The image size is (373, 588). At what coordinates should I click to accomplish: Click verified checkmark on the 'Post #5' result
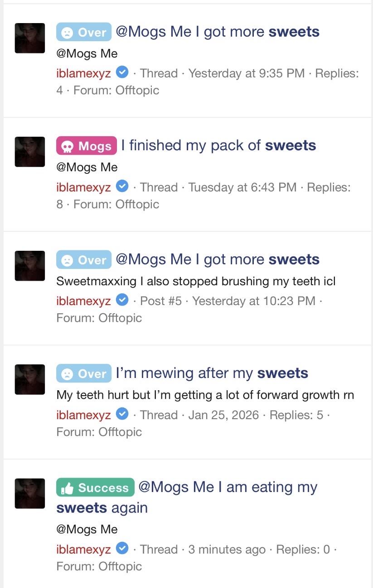tap(122, 300)
